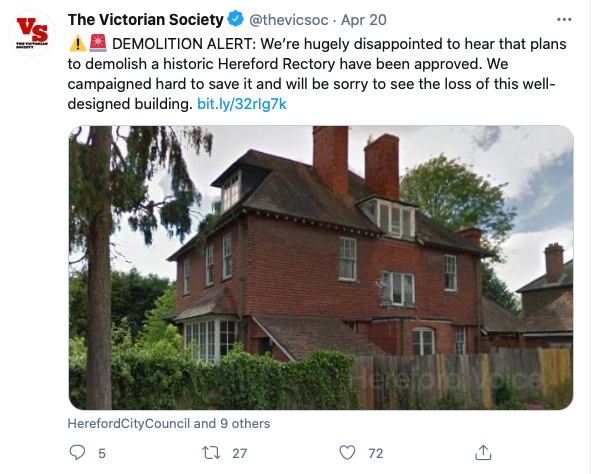Open The Victorian Society display name
This screenshot has height=474, width=600.
pyautogui.click(x=145, y=20)
